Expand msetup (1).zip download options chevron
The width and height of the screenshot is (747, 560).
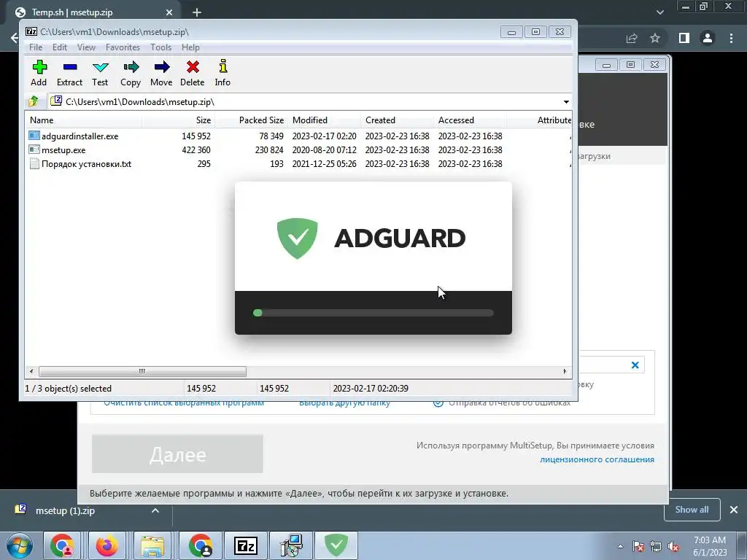pos(155,510)
